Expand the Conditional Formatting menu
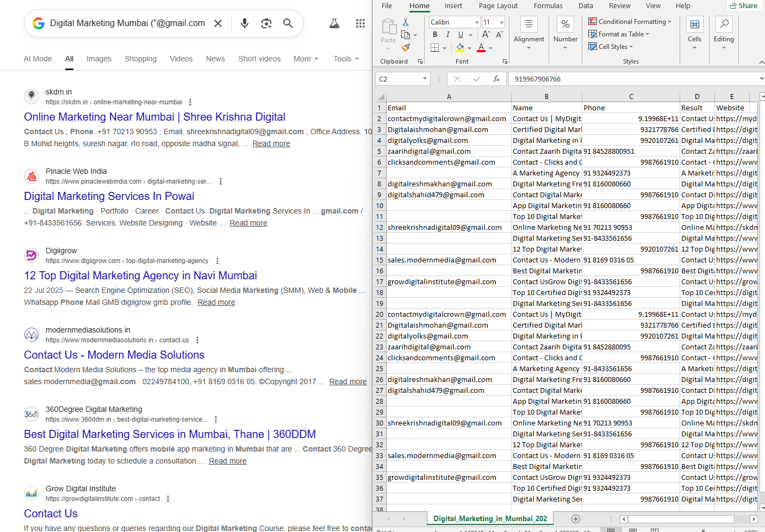 630,22
